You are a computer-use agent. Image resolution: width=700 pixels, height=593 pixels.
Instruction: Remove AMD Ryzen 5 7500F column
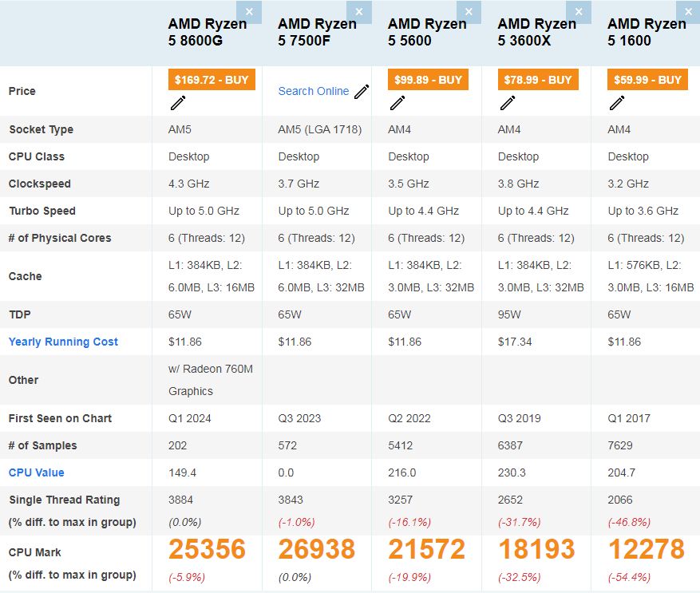pyautogui.click(x=359, y=12)
